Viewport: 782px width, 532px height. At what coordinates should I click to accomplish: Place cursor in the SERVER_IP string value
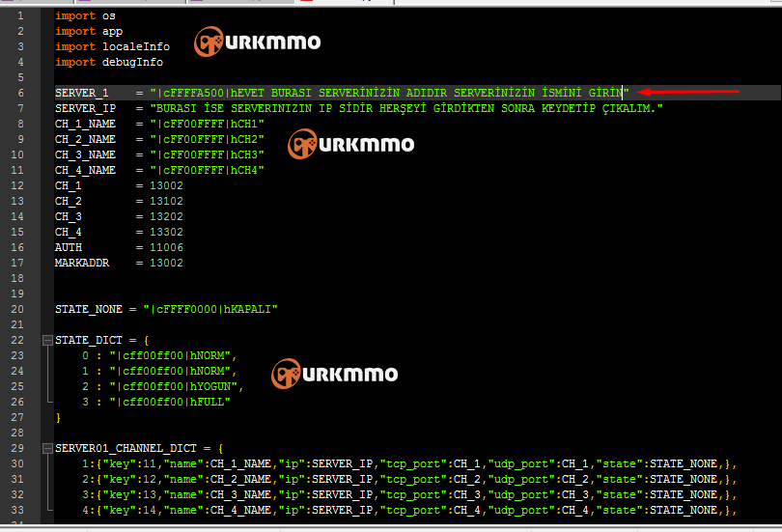(x=406, y=108)
